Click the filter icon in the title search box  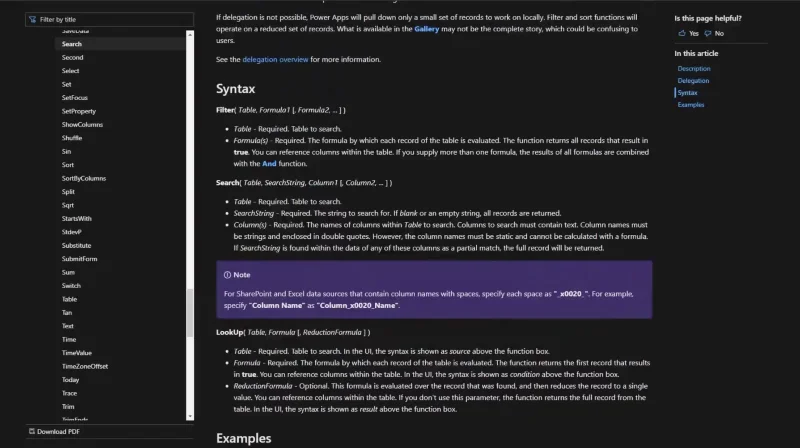click(33, 19)
